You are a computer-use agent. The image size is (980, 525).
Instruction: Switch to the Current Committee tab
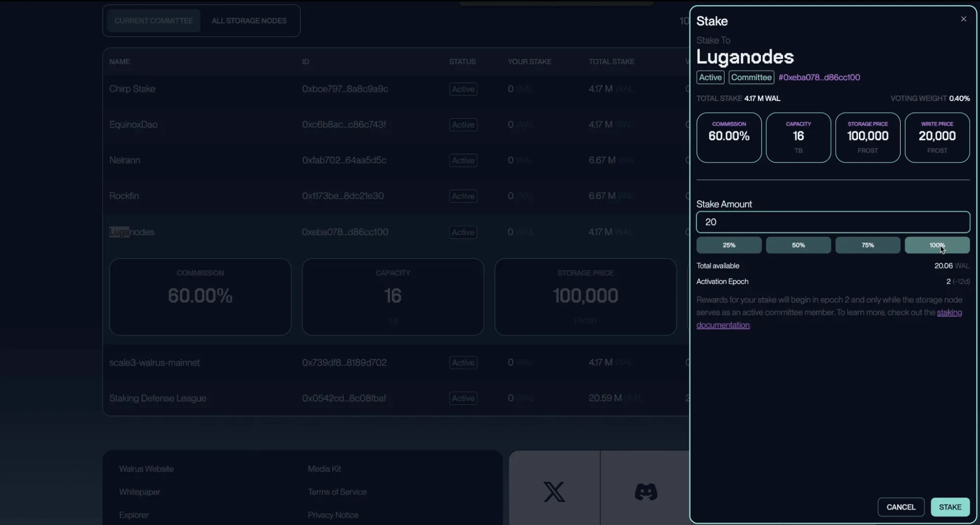point(153,21)
